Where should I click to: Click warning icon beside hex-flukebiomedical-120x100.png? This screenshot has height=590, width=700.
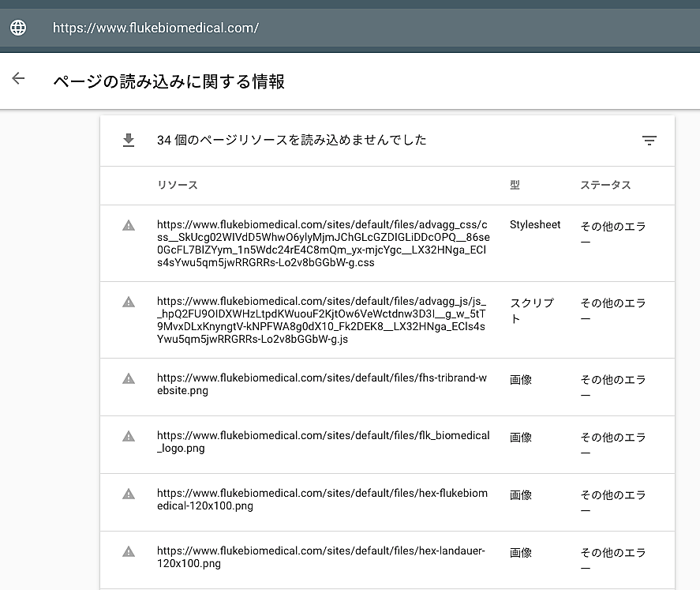point(129,494)
